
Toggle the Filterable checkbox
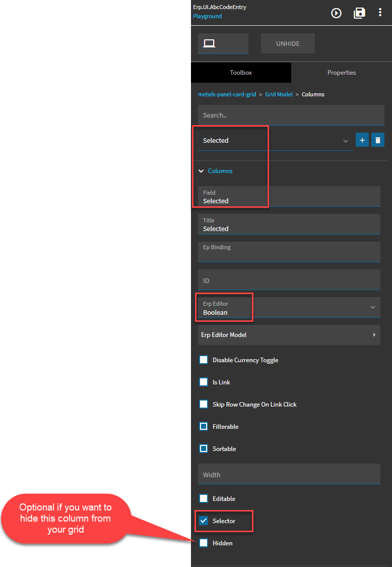coord(204,426)
